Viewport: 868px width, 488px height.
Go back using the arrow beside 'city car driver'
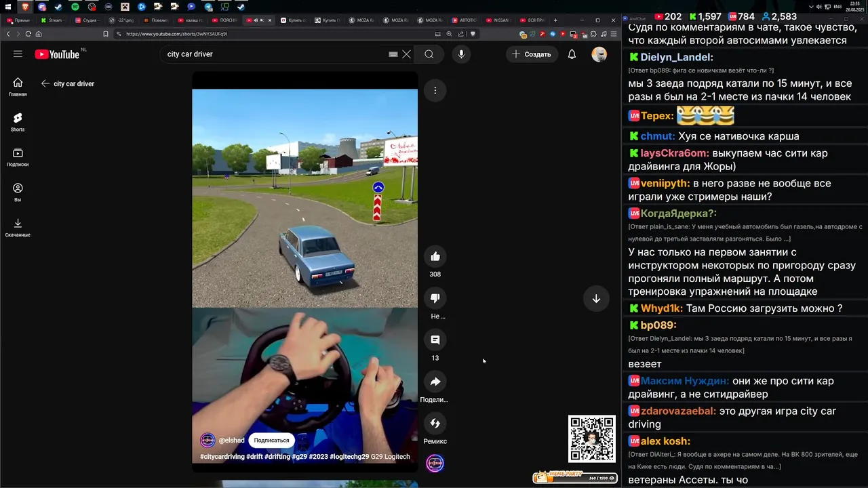[x=45, y=83]
